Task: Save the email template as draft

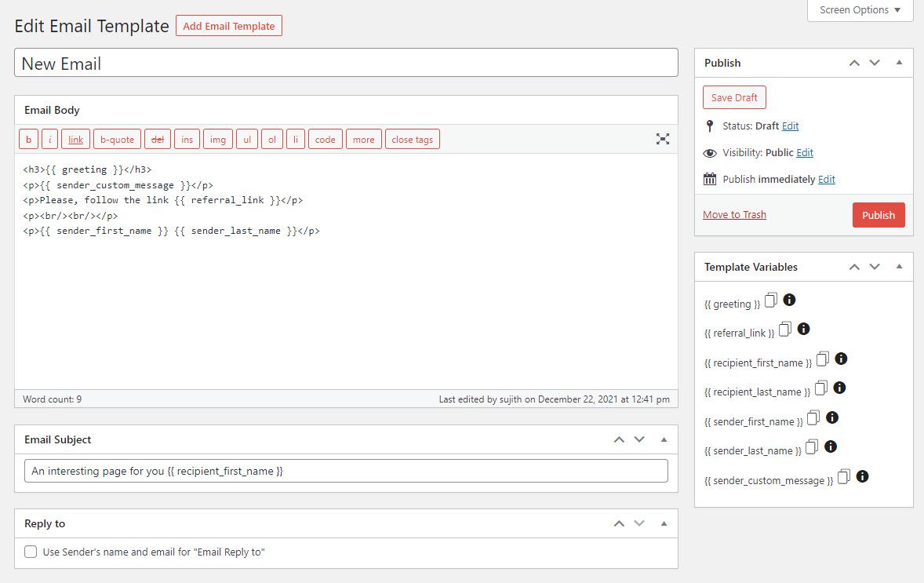Action: click(x=734, y=97)
